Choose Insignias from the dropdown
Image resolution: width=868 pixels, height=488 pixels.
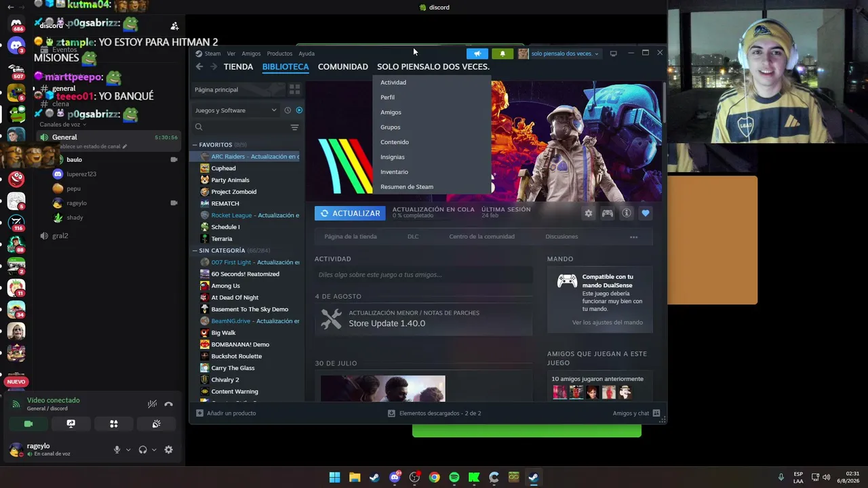[392, 157]
